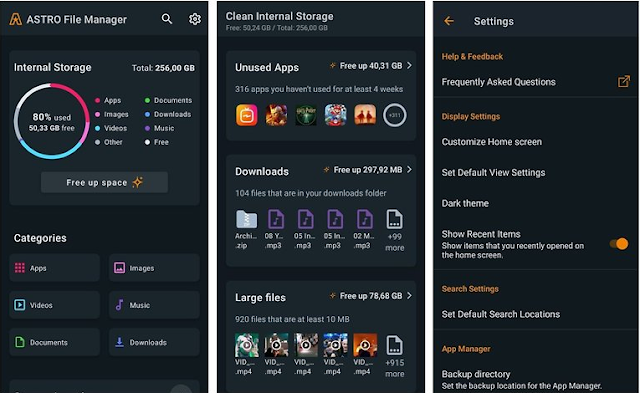Screen dimensions: 640x393
Task: Click the +99 more downloads file icon
Action: point(394,219)
